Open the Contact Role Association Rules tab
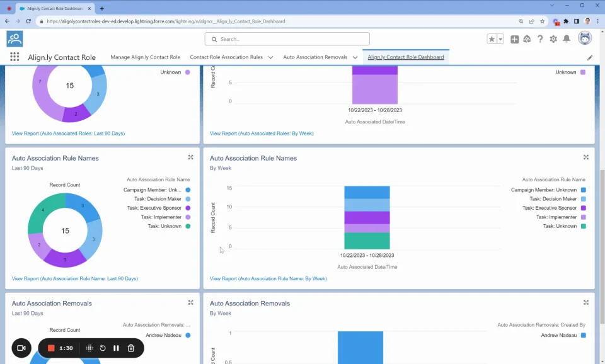The height and width of the screenshot is (364, 605). click(226, 57)
